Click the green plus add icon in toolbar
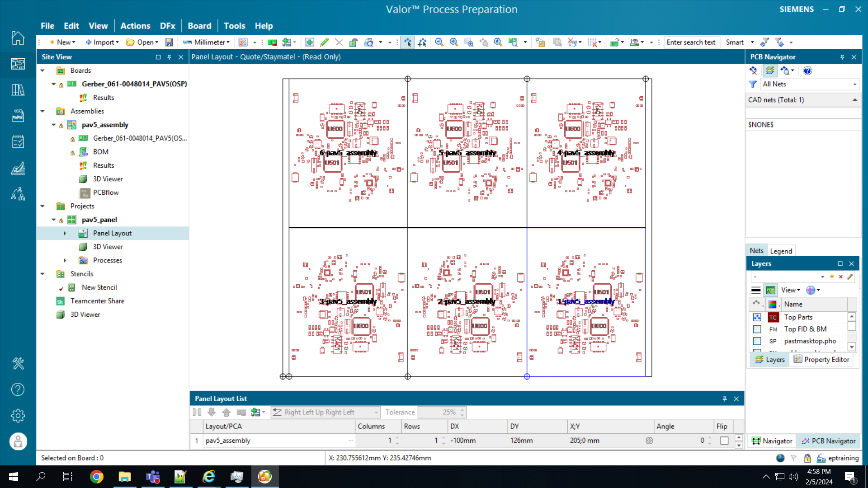This screenshot has height=488, width=868. (310, 42)
